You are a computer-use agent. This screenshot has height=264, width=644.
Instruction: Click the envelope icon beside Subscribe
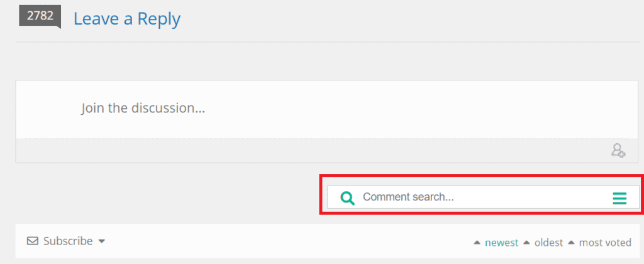click(32, 241)
